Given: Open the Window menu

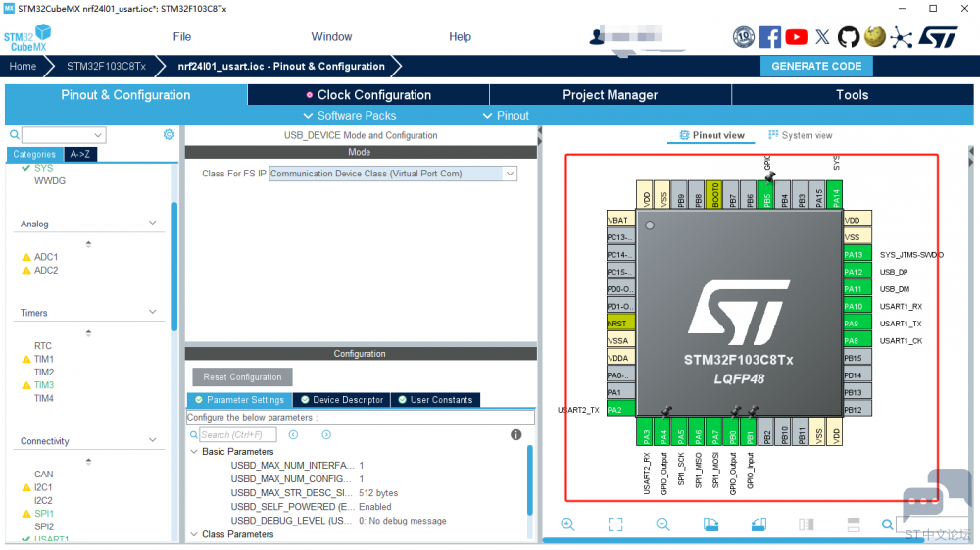Looking at the screenshot, I should tap(331, 37).
